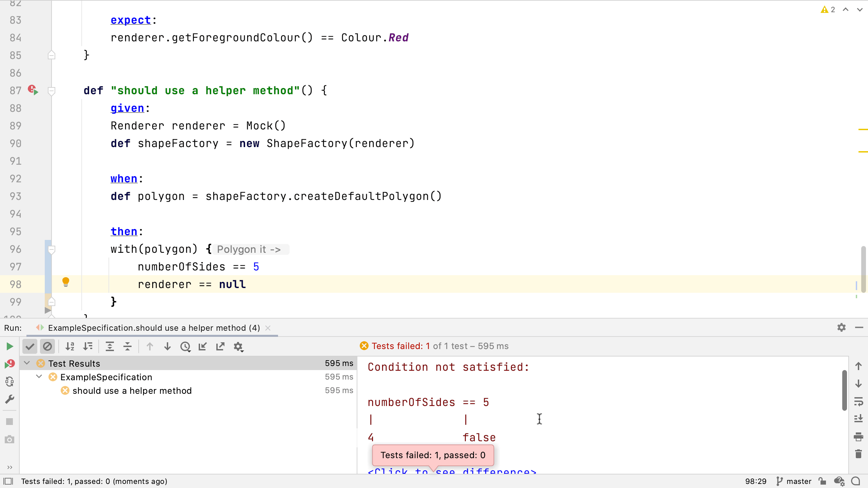Collapse the Test Results tree node
Screen dimensions: 868x488
(x=27, y=363)
